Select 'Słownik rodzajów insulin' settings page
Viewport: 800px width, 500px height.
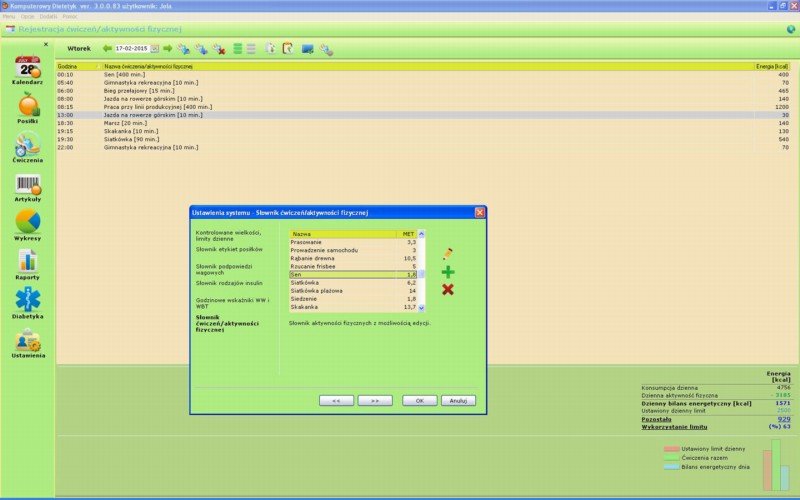[x=227, y=283]
